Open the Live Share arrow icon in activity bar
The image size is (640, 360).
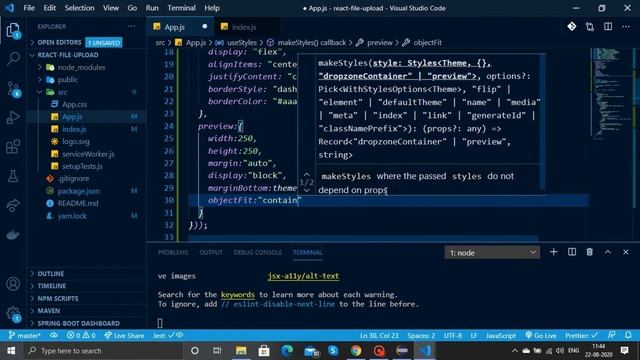(13, 205)
